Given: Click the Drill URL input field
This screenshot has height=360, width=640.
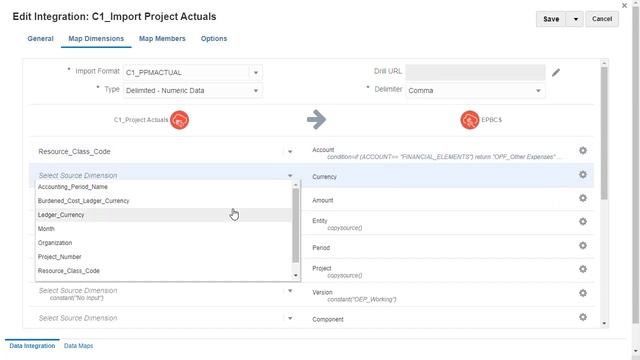Looking at the screenshot, I should (475, 72).
